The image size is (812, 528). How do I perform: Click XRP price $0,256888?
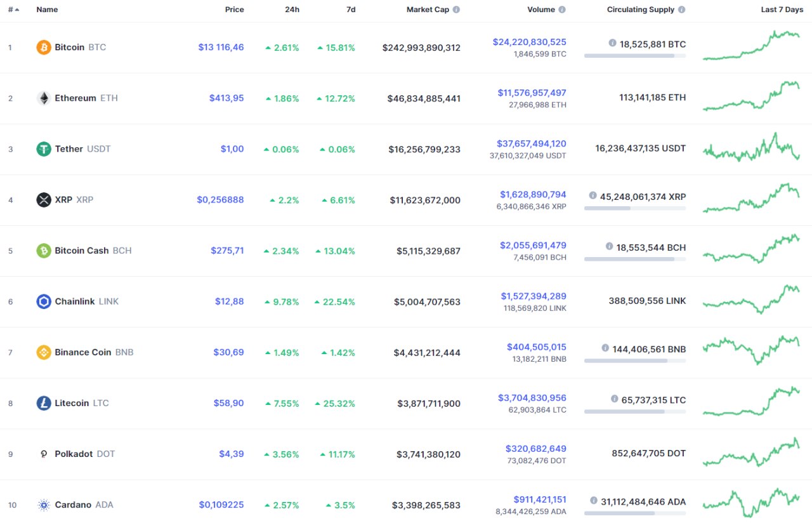220,200
